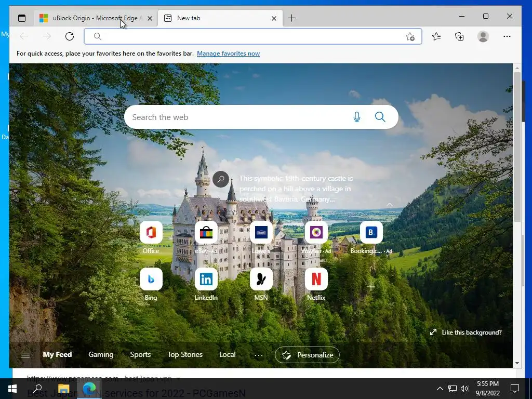Open the user profile avatar
The width and height of the screenshot is (532, 399).
coord(483,36)
